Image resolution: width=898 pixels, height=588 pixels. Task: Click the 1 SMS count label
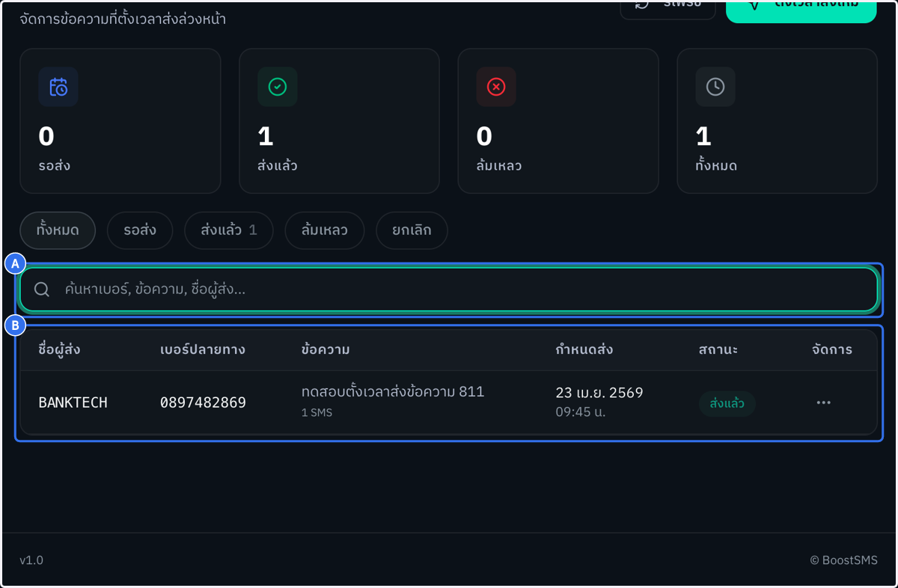pos(317,412)
